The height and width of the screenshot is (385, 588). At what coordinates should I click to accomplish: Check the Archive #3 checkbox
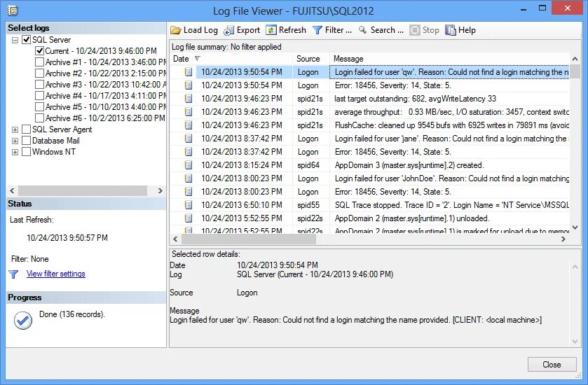39,85
